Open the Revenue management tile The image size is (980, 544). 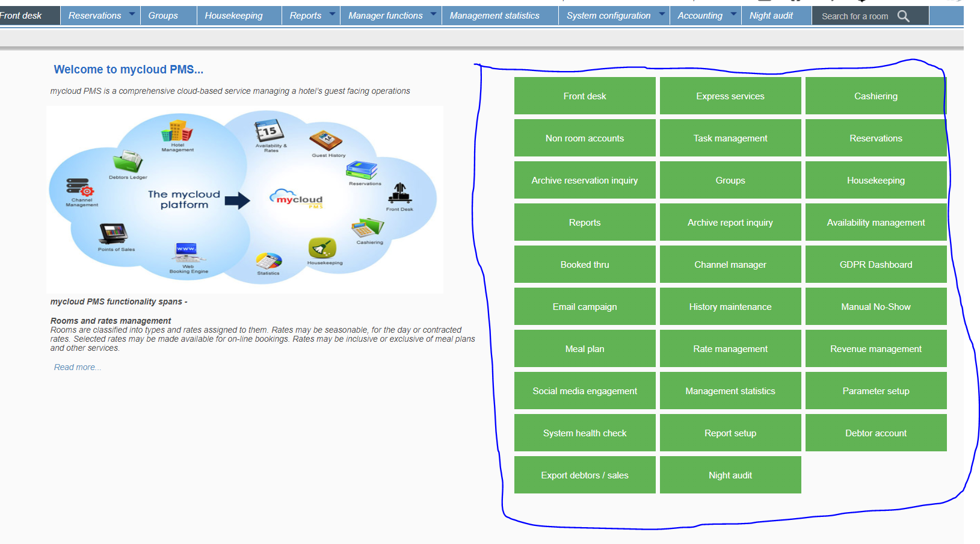coord(876,348)
